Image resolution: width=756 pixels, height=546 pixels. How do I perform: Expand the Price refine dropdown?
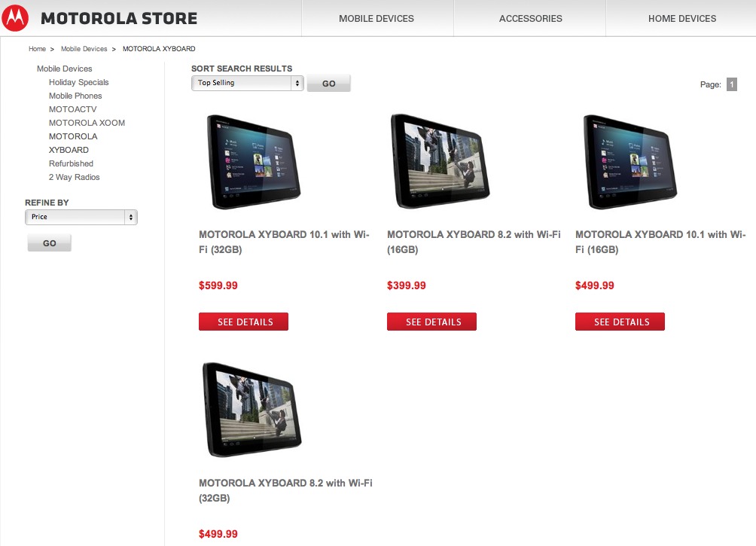click(81, 217)
